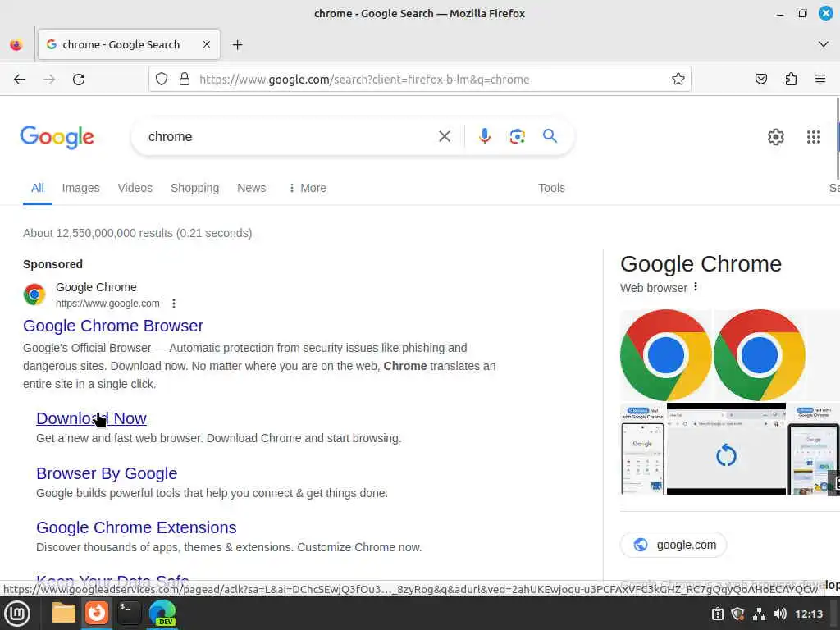
Task: Open the 12:13 clock calendar
Action: (x=809, y=614)
